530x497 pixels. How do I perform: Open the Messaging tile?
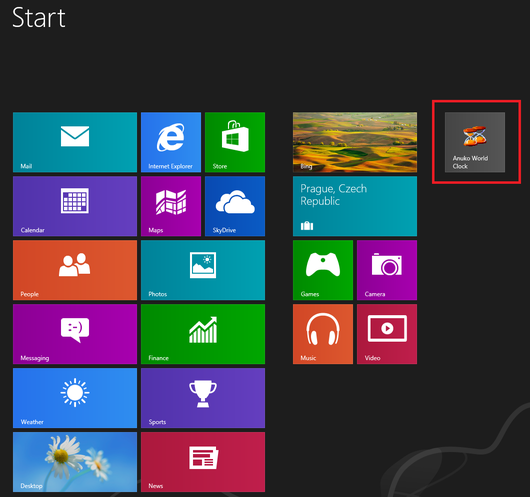point(75,334)
